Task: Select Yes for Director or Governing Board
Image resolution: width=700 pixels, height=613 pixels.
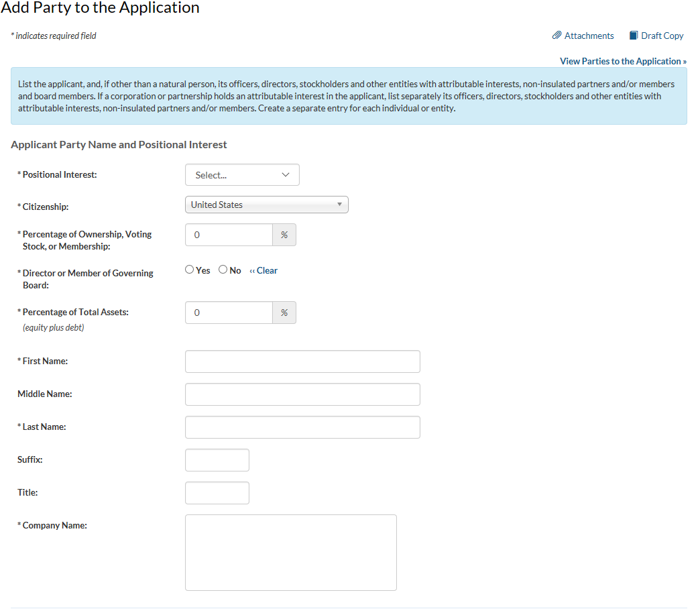Action: coord(190,270)
